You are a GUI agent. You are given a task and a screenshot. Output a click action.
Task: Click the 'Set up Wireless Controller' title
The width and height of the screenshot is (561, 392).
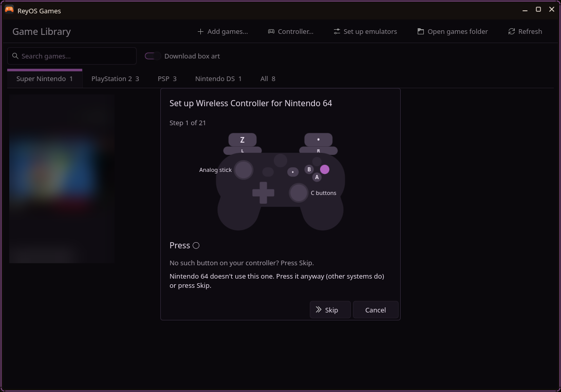point(251,103)
